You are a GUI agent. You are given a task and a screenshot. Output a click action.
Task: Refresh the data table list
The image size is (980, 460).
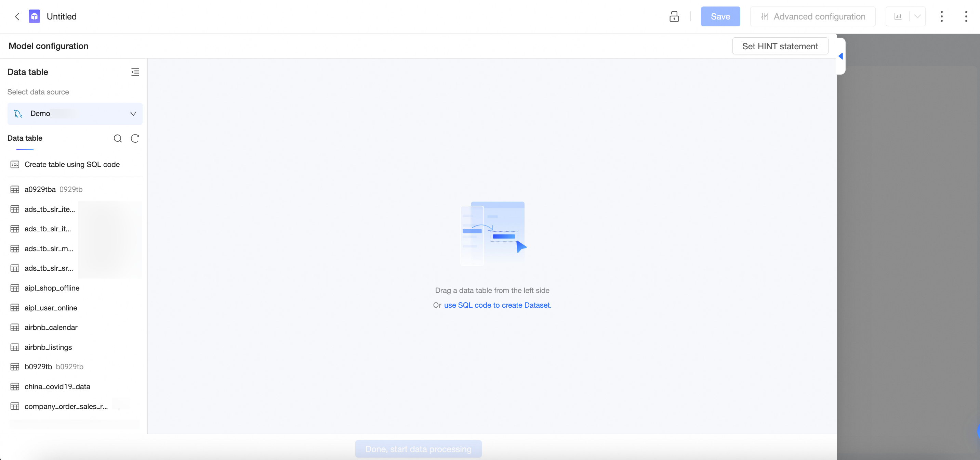tap(135, 138)
